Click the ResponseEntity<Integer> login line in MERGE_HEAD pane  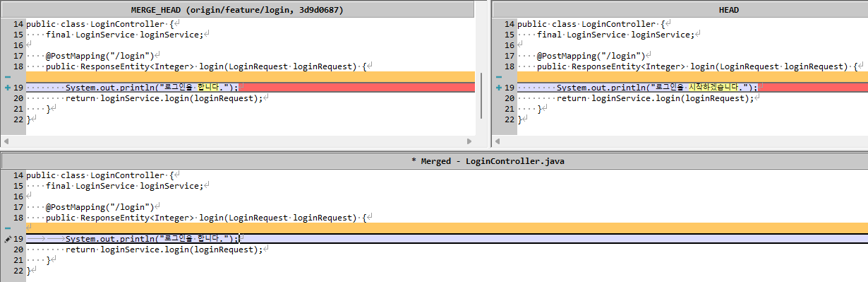coord(207,66)
